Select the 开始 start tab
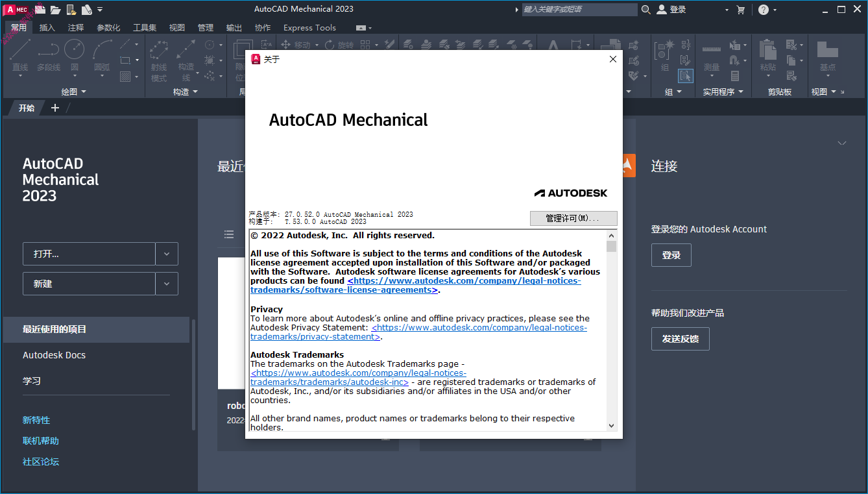Image resolution: width=868 pixels, height=494 pixels. click(x=27, y=108)
